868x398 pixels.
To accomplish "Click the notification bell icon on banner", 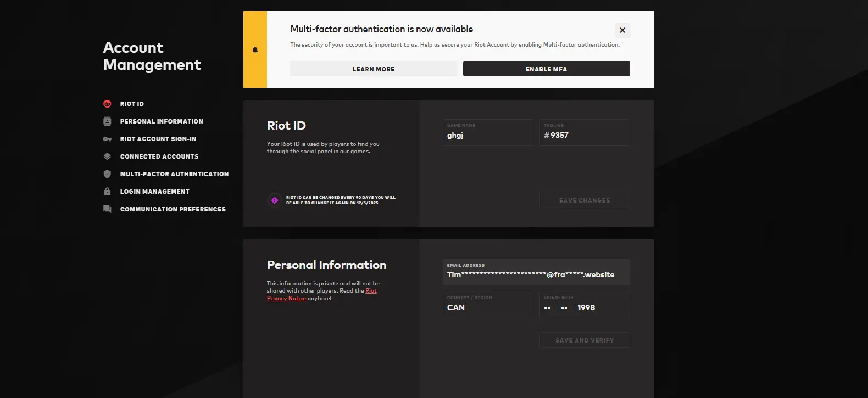I will (x=255, y=49).
